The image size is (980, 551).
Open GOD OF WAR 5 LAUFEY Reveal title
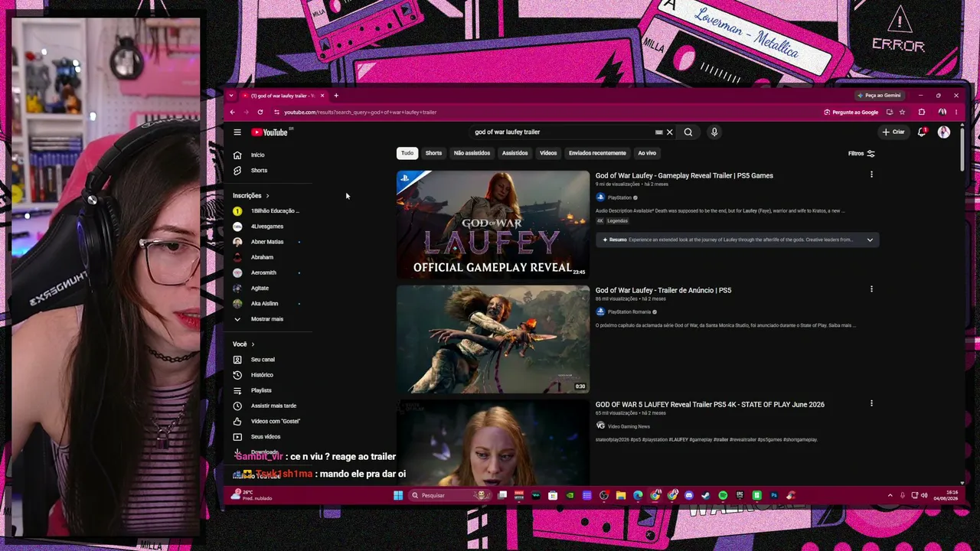point(710,404)
